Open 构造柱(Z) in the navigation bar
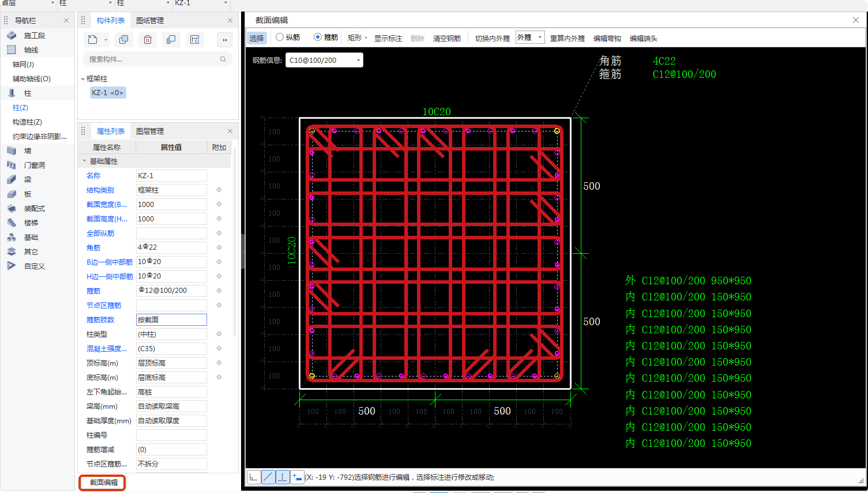Screen dimensions: 868x493 (27, 122)
